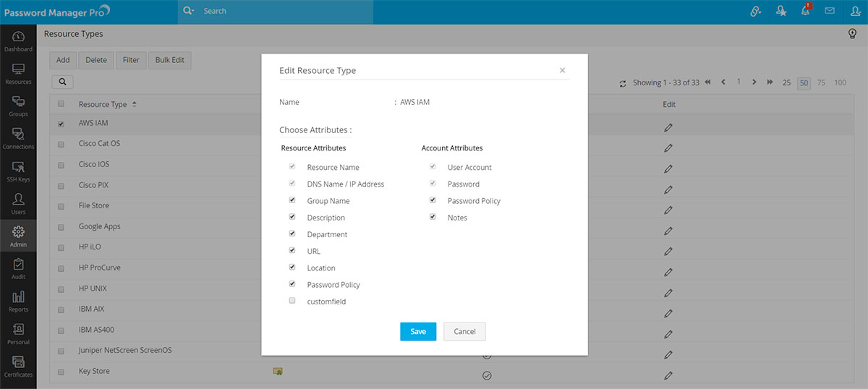868x389 pixels.
Task: Click the Juniper NetScreen ScreenOS row
Action: (125, 350)
